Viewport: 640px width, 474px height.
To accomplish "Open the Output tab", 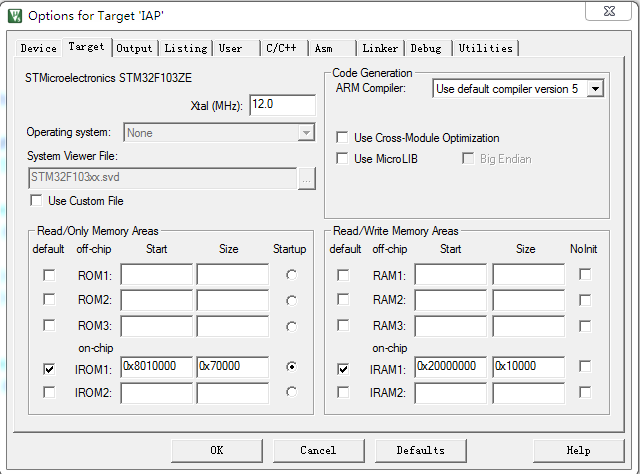I will point(134,48).
